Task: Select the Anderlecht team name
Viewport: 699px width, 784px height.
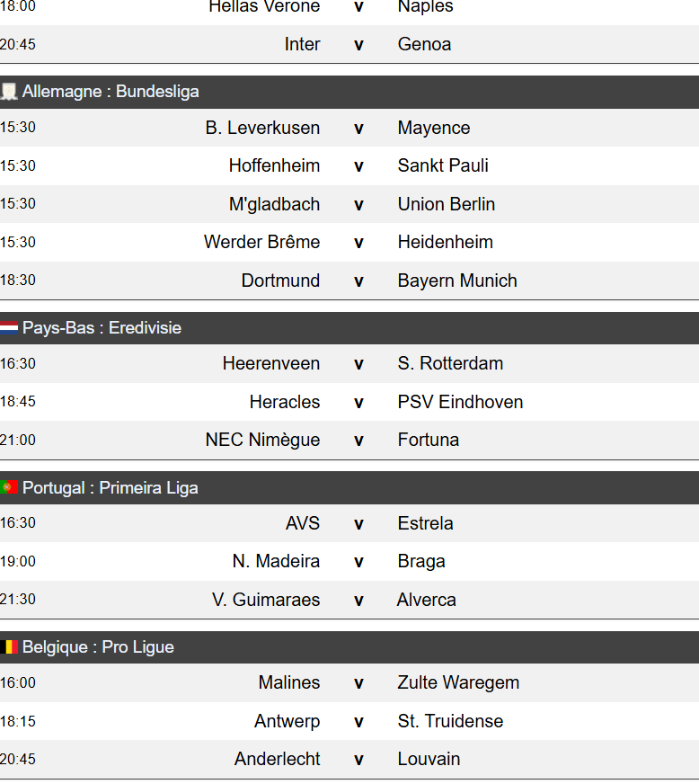Action: [277, 759]
